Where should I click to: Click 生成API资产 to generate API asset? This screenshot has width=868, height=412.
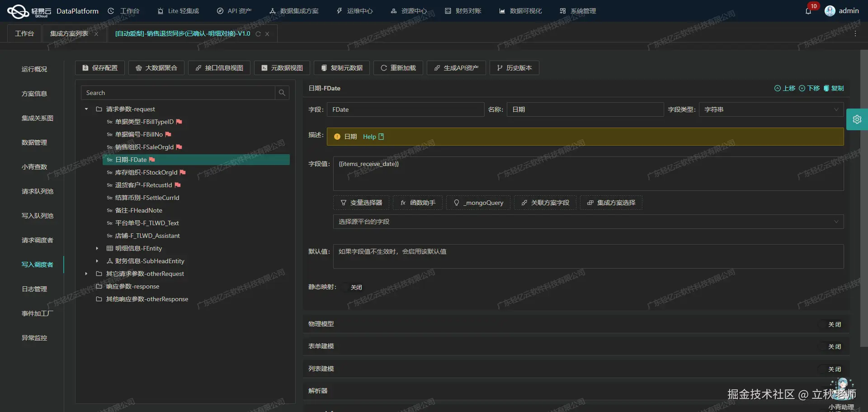tap(456, 68)
